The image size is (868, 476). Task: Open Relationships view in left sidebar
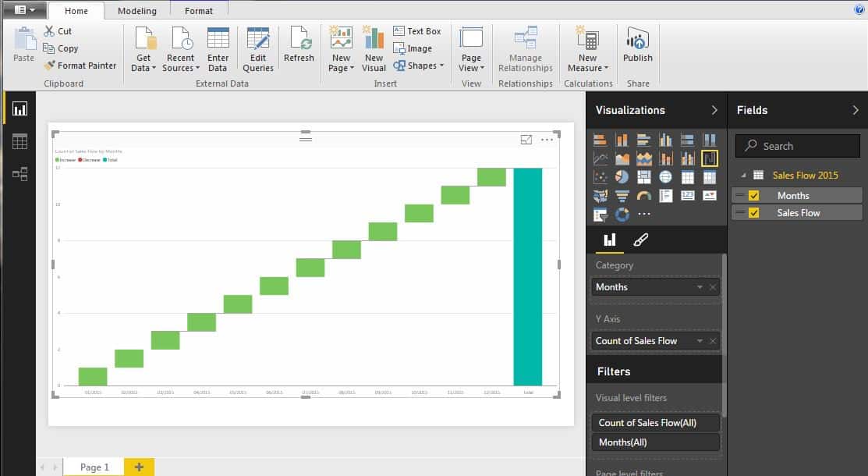19,174
